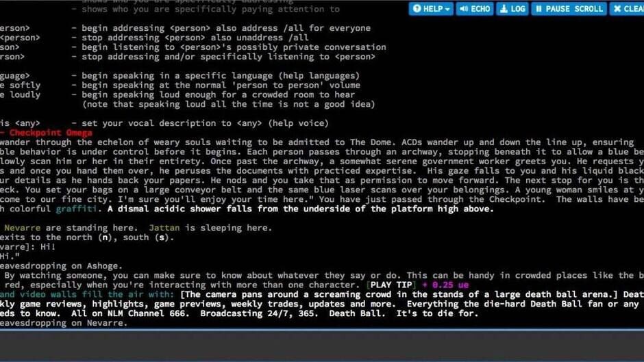
Task: Expand the HELP dropdown caret
Action: click(x=448, y=9)
